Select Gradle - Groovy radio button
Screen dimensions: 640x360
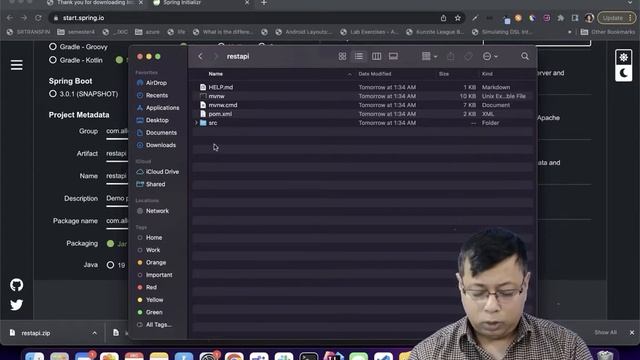tap(53, 47)
